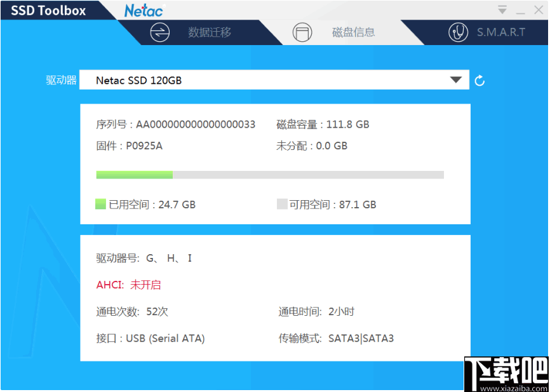This screenshot has width=550, height=392.
Task: Click the disk usage progress bar
Action: pyautogui.click(x=269, y=174)
